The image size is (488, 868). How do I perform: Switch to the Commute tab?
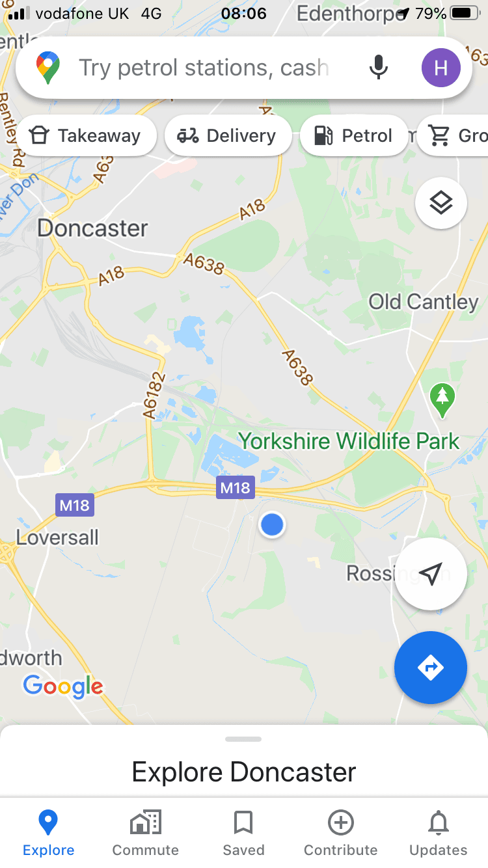(146, 833)
